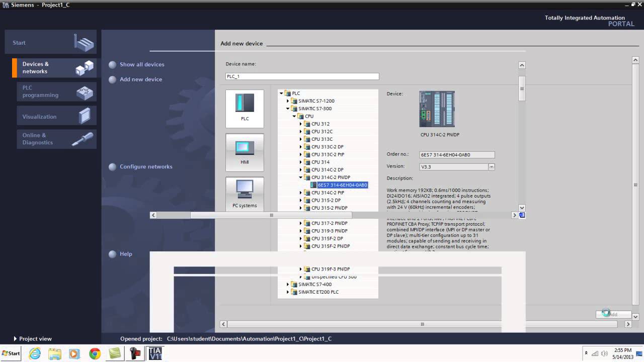This screenshot has width=644, height=362.
Task: Click the Add button
Action: pos(613,314)
